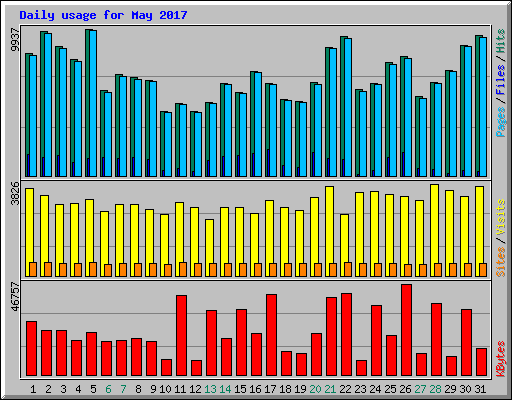Screen dimensions: 512x400
Task: Click day label 11 on the x-axis
Action: pyautogui.click(x=180, y=389)
